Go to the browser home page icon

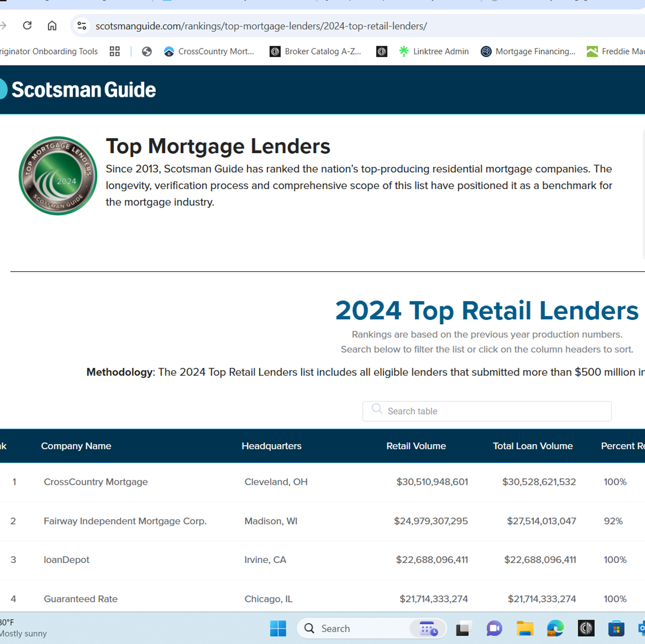[52, 25]
